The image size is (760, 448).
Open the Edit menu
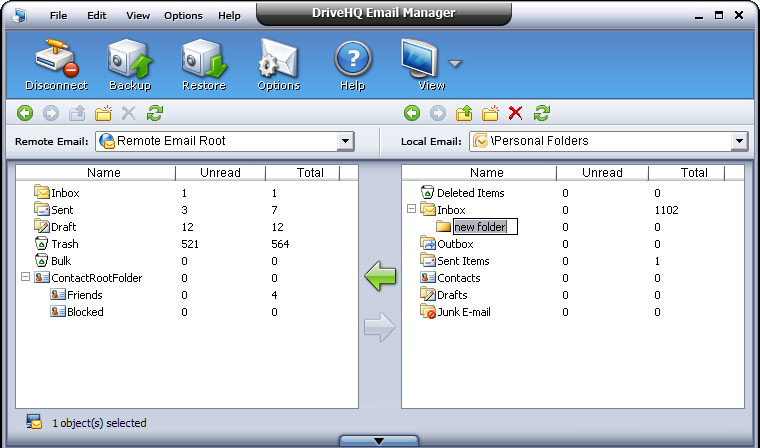(96, 16)
